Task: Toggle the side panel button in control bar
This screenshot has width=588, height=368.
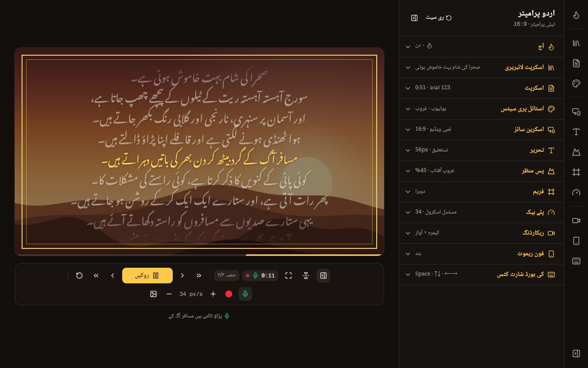Action: [x=323, y=276]
